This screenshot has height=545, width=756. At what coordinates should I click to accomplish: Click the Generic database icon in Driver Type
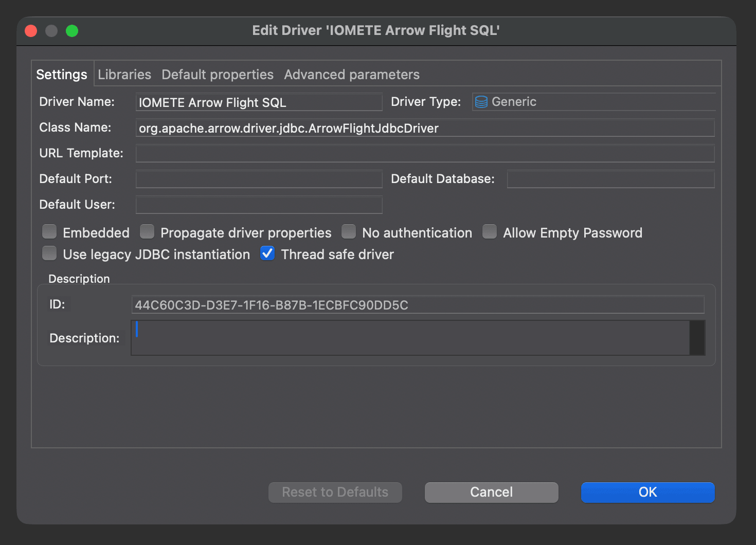pyautogui.click(x=481, y=102)
